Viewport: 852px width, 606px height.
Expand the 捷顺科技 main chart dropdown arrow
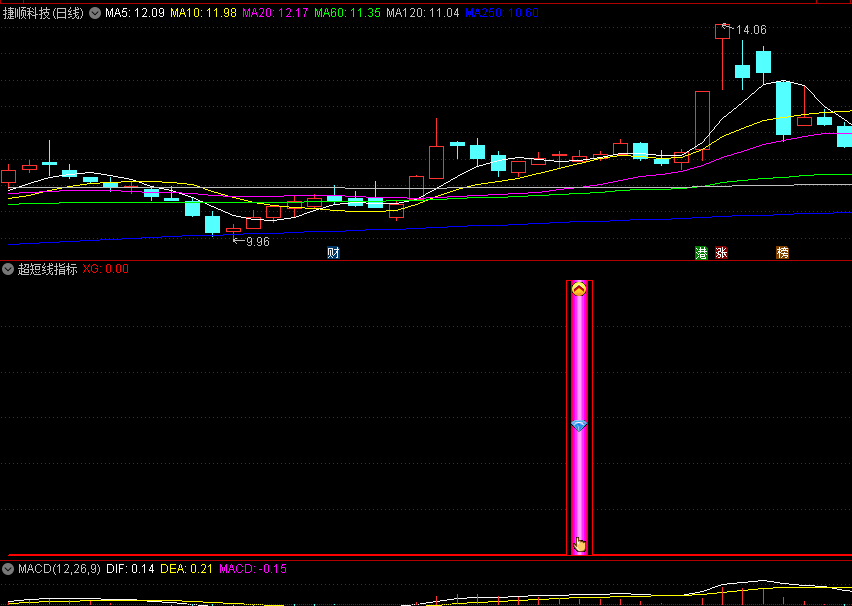95,13
